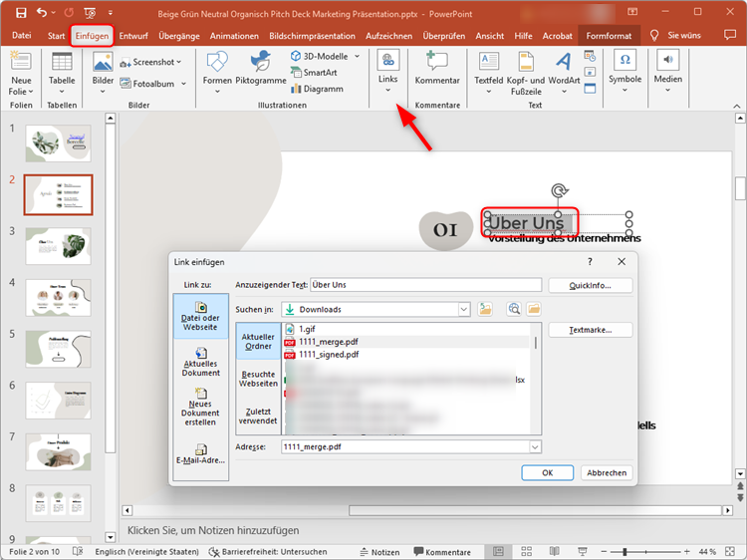Insert 3D-Modelle
747x560 pixels.
(320, 56)
